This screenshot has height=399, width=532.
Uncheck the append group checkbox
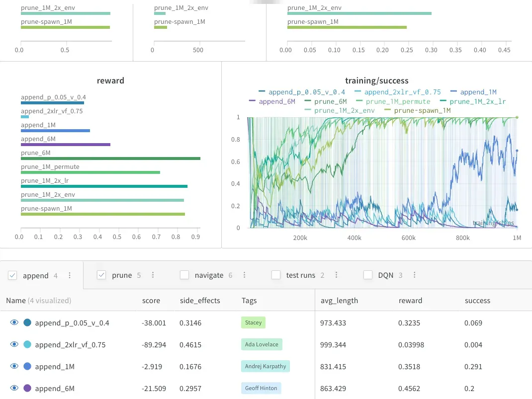[x=12, y=275]
